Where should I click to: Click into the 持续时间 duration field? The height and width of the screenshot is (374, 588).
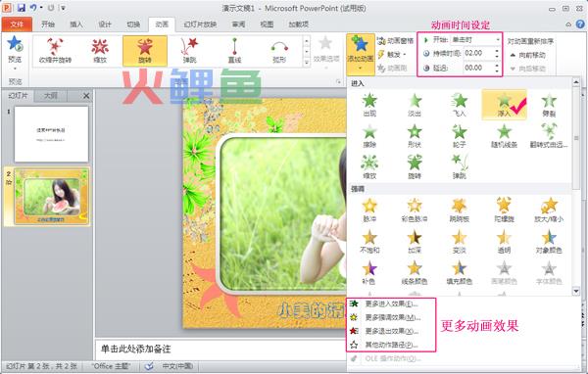tap(478, 53)
